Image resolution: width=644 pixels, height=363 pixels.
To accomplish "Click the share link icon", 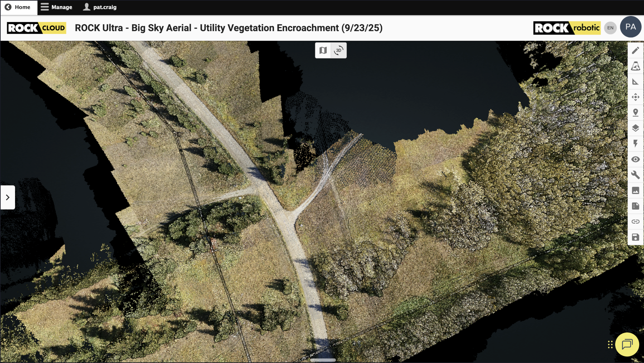I will (635, 221).
